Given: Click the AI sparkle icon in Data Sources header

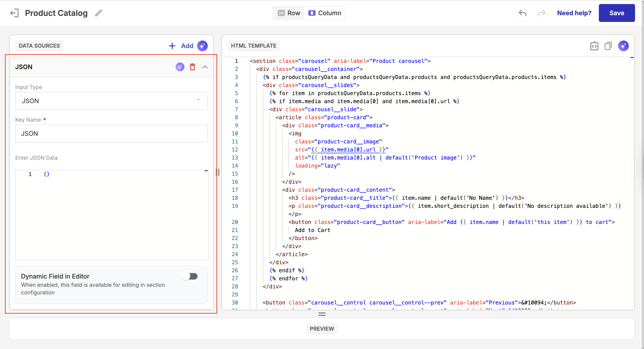Looking at the screenshot, I should [x=202, y=46].
